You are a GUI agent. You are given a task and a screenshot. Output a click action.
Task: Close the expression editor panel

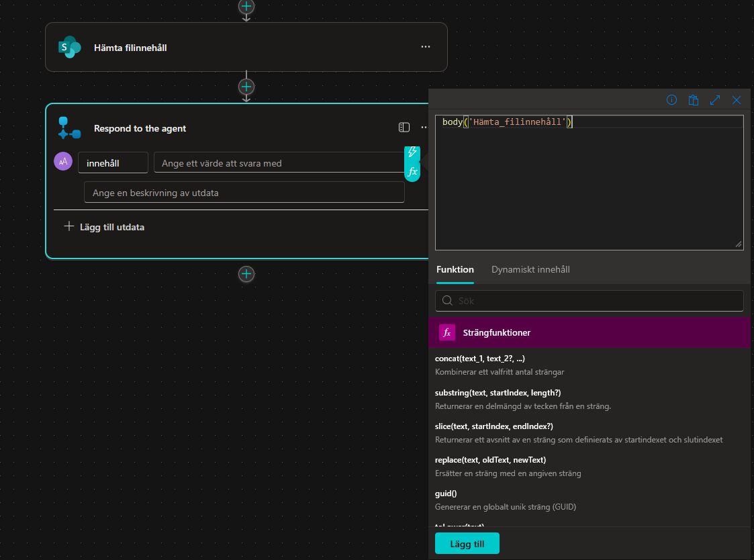click(x=737, y=99)
